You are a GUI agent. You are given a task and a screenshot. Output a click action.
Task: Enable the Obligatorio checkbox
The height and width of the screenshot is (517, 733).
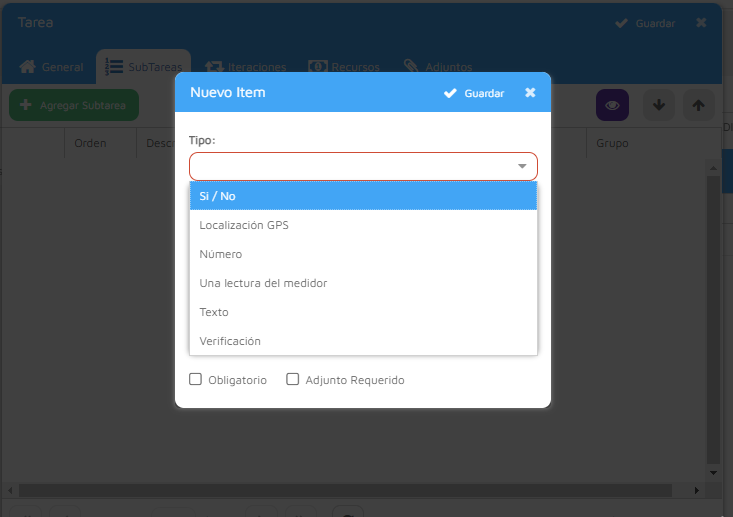tap(196, 380)
